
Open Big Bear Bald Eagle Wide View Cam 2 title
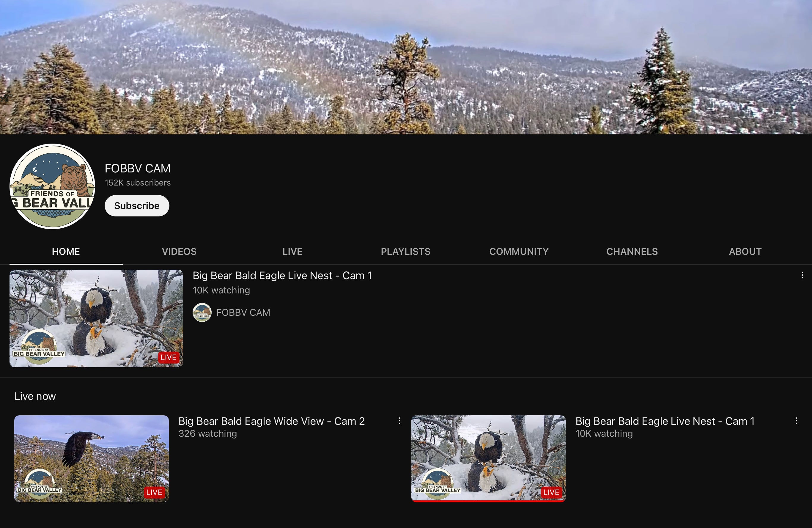pos(272,421)
